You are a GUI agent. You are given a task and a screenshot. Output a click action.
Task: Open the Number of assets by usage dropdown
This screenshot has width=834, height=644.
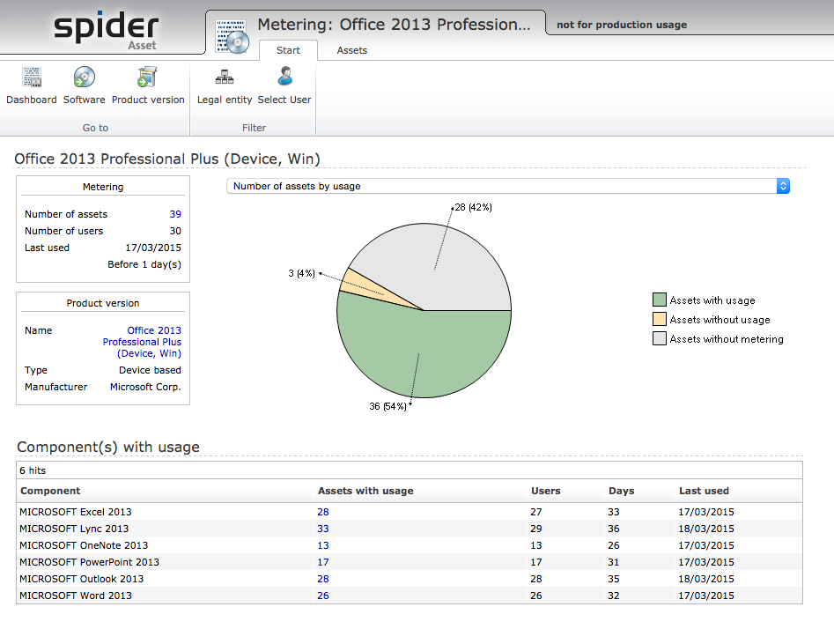(x=508, y=186)
